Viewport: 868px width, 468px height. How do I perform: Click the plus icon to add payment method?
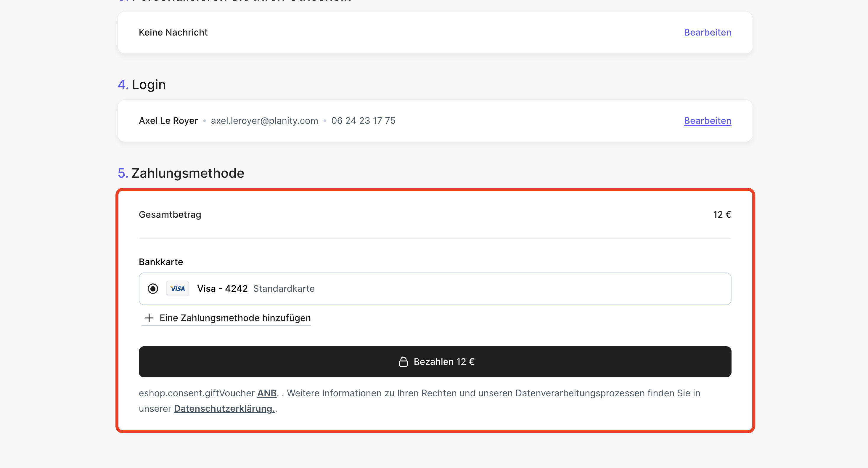click(x=149, y=318)
